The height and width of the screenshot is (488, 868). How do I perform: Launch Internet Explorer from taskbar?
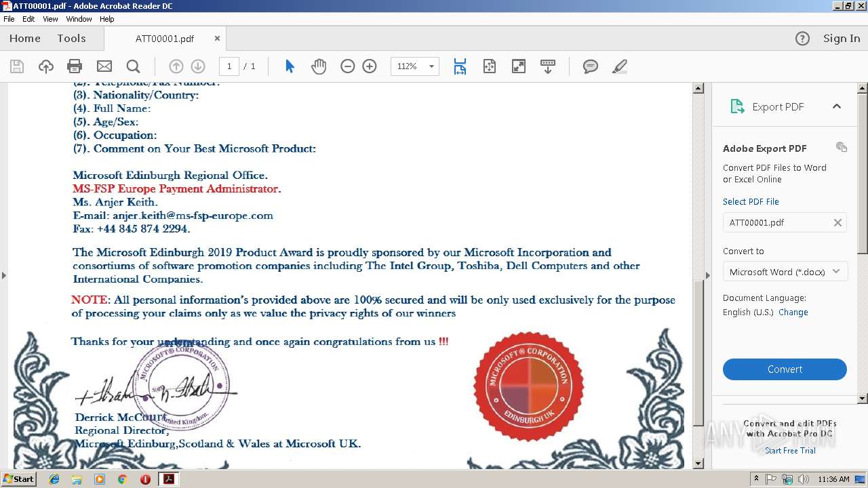[54, 479]
